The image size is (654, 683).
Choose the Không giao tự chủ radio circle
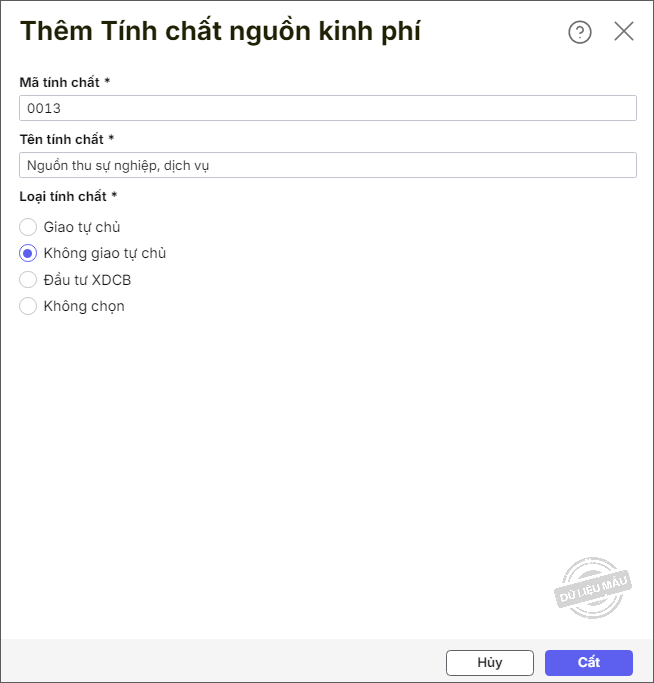tap(28, 253)
